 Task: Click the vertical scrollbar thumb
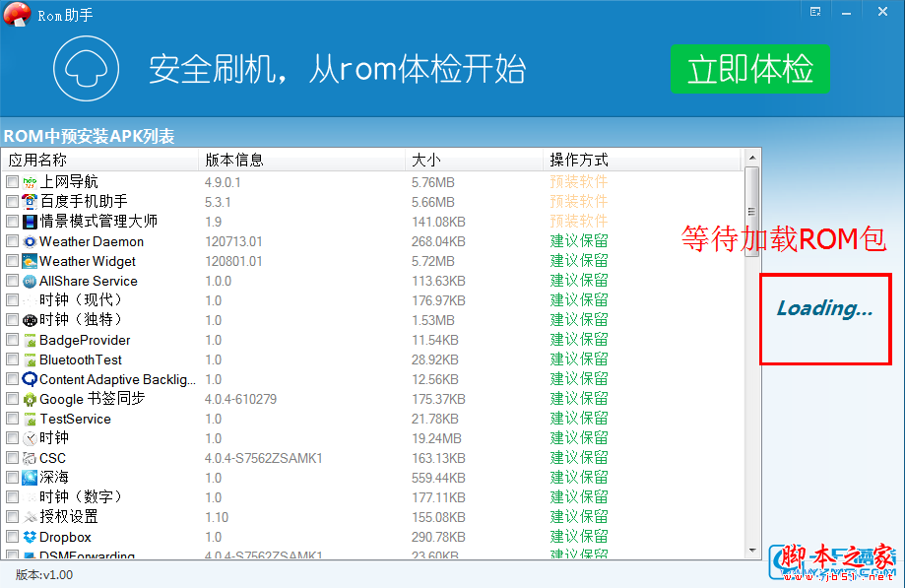coord(751,212)
